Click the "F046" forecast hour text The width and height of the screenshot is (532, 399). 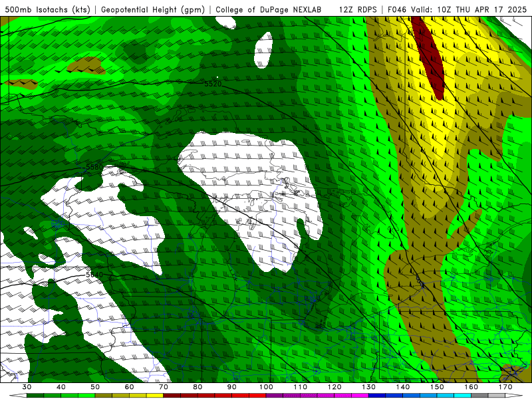coord(398,9)
